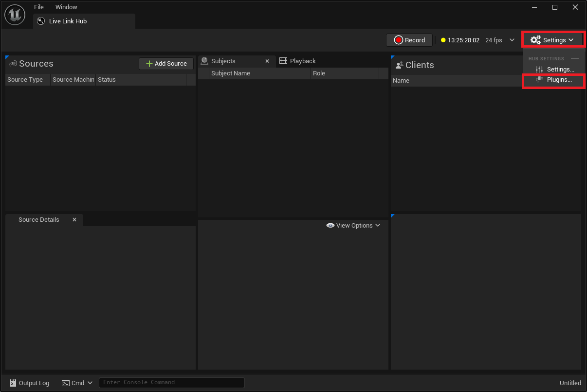Click Add Source button
587x392 pixels.
(166, 64)
